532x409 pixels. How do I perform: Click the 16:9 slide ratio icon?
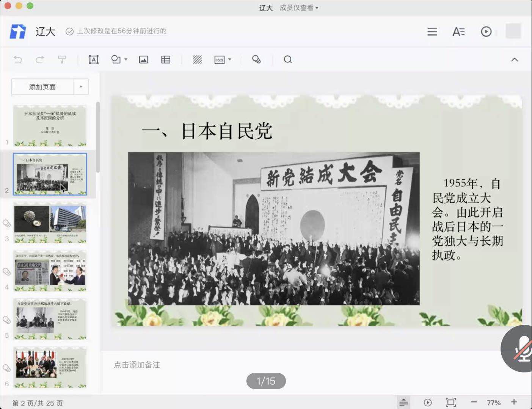[220, 60]
